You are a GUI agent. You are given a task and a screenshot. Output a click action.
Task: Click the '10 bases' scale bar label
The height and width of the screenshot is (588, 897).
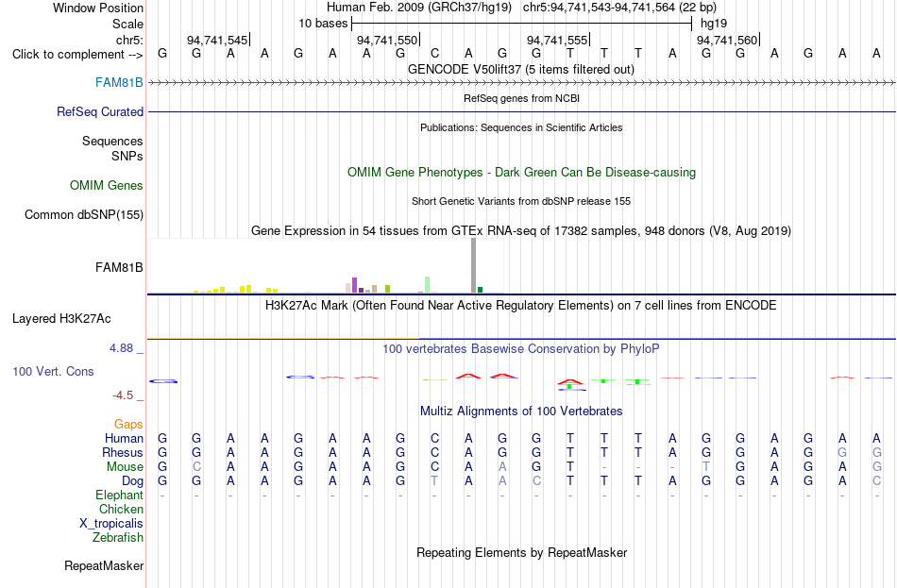pyautogui.click(x=323, y=24)
